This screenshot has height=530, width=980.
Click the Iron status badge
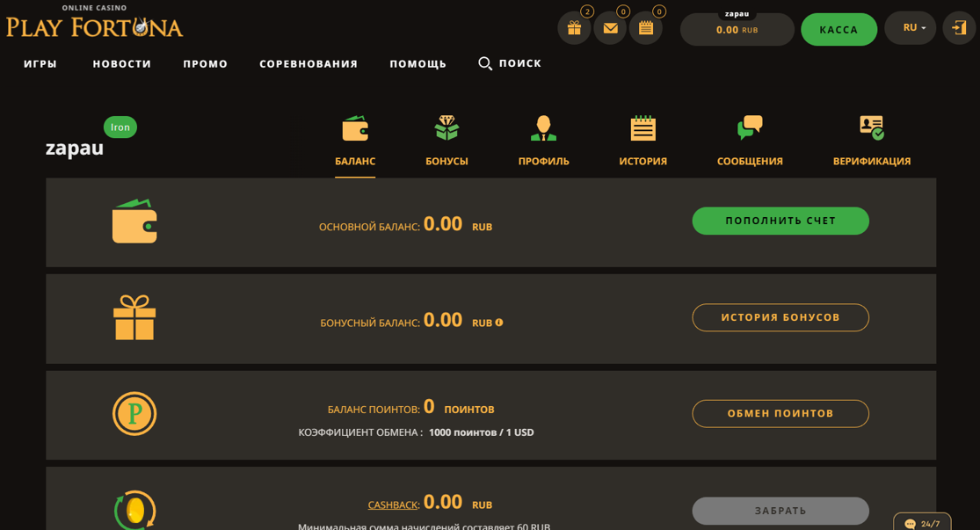[x=120, y=127]
